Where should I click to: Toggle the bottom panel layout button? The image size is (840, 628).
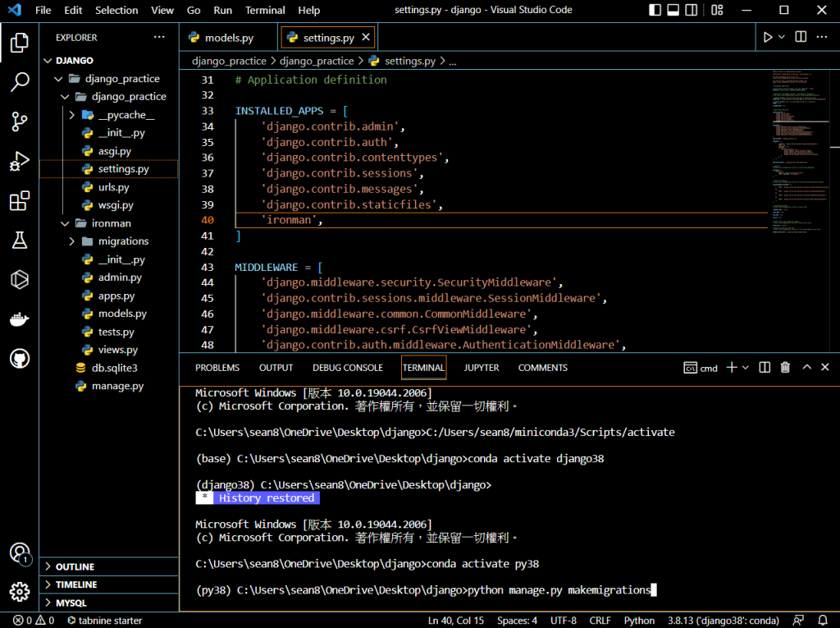pos(673,11)
